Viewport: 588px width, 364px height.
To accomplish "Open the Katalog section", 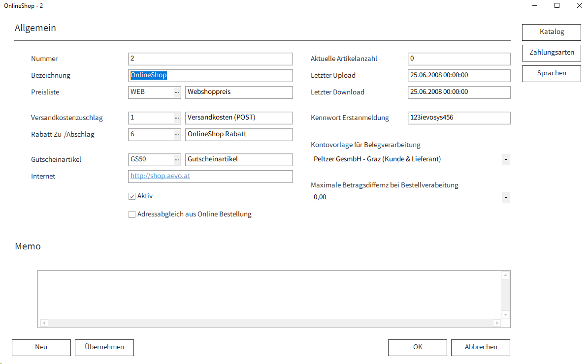I will click(x=552, y=32).
